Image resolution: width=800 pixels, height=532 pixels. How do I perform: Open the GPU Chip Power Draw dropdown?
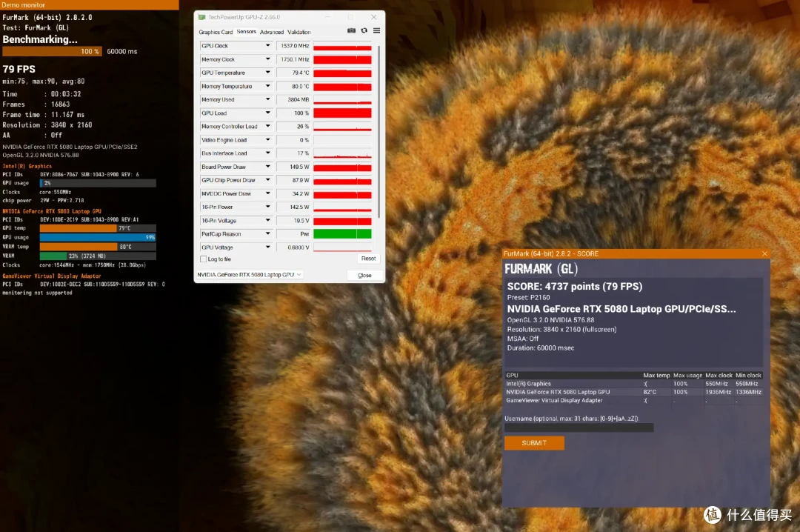pyautogui.click(x=267, y=180)
